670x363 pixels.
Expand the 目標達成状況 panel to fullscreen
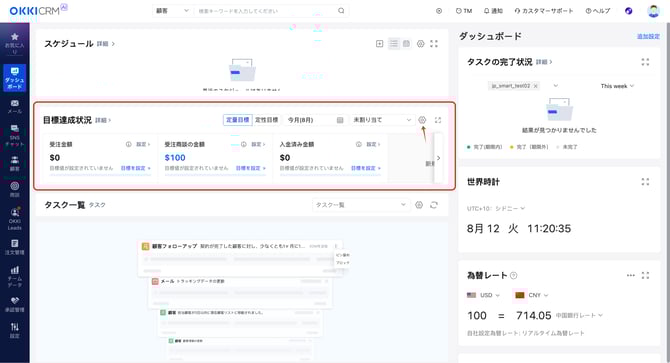point(438,120)
